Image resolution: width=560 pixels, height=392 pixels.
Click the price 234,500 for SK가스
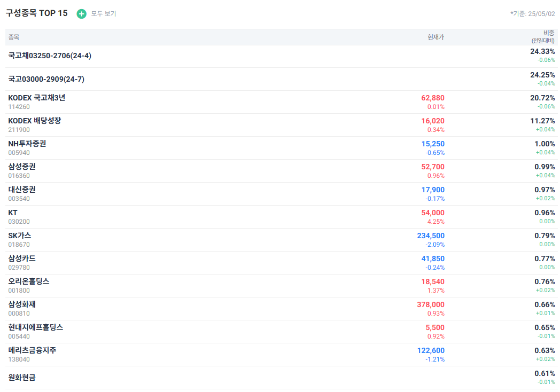(x=431, y=236)
